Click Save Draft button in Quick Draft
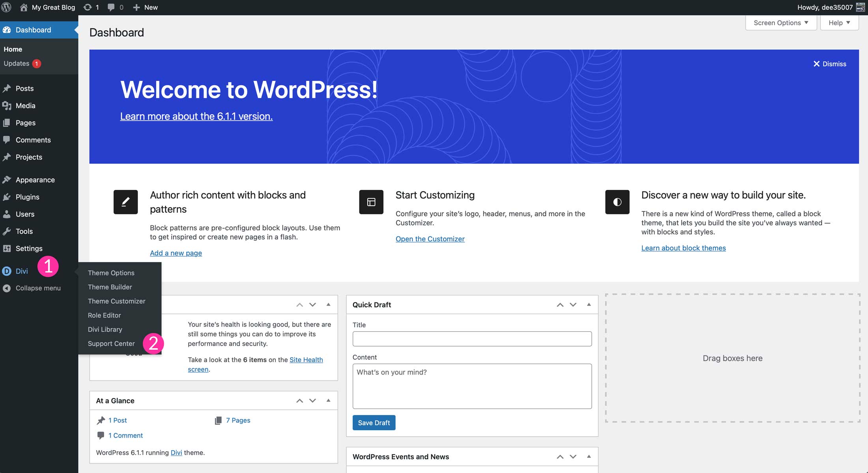Image resolution: width=868 pixels, height=473 pixels. [x=374, y=422]
